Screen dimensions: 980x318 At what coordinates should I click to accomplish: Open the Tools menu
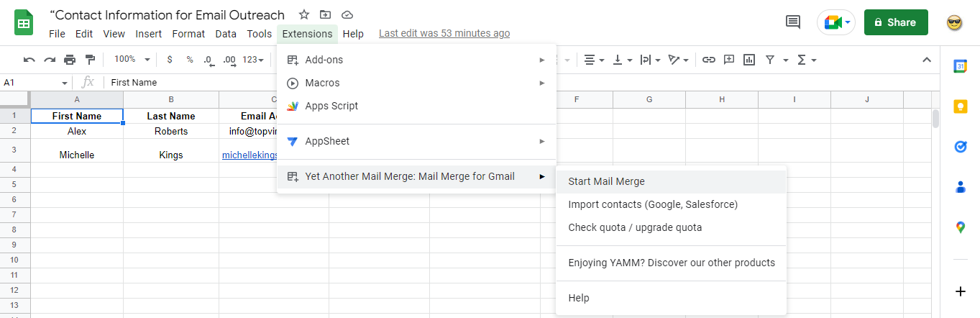[260, 34]
